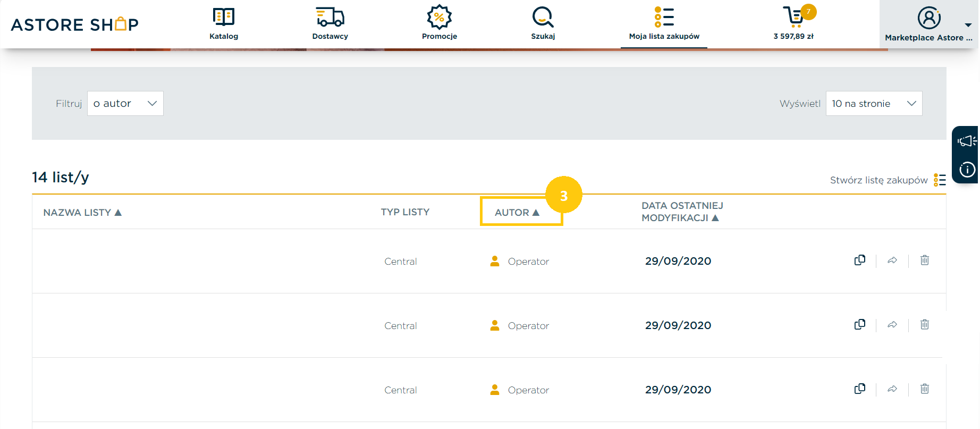Image resolution: width=980 pixels, height=429 pixels.
Task: Delete the second Central list row
Action: tap(925, 324)
